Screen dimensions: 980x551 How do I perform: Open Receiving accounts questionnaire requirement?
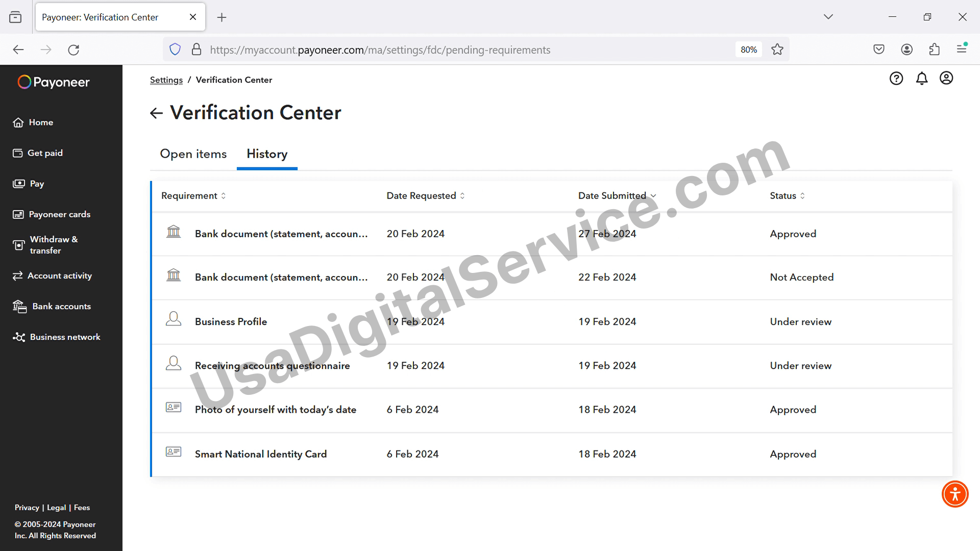pyautogui.click(x=273, y=366)
